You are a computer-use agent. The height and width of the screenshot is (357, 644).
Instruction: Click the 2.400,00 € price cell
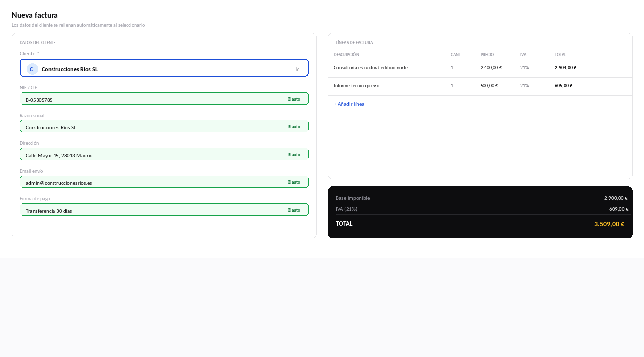click(491, 68)
